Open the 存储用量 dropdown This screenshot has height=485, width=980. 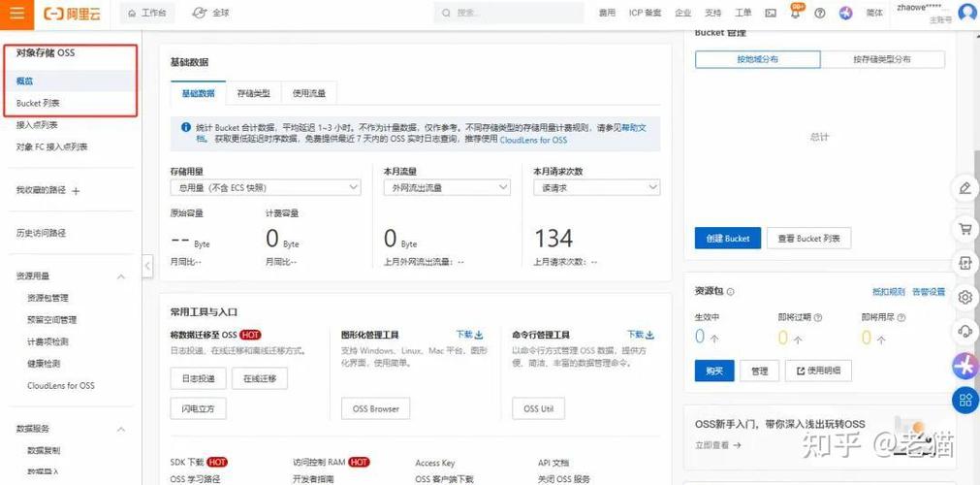click(x=266, y=187)
